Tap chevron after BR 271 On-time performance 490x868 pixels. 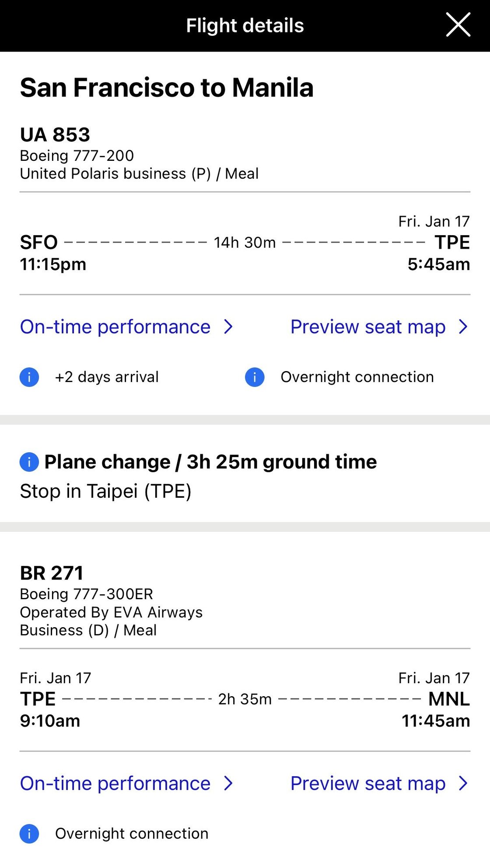click(x=228, y=783)
